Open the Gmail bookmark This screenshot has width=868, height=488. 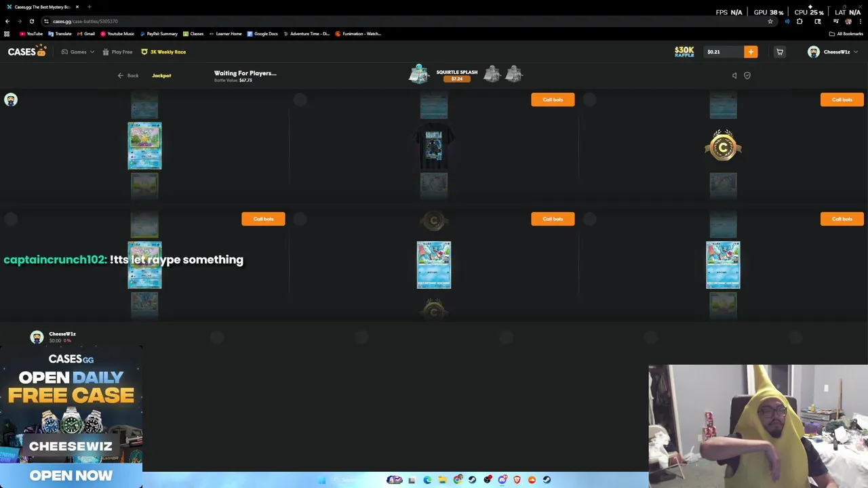pos(86,34)
